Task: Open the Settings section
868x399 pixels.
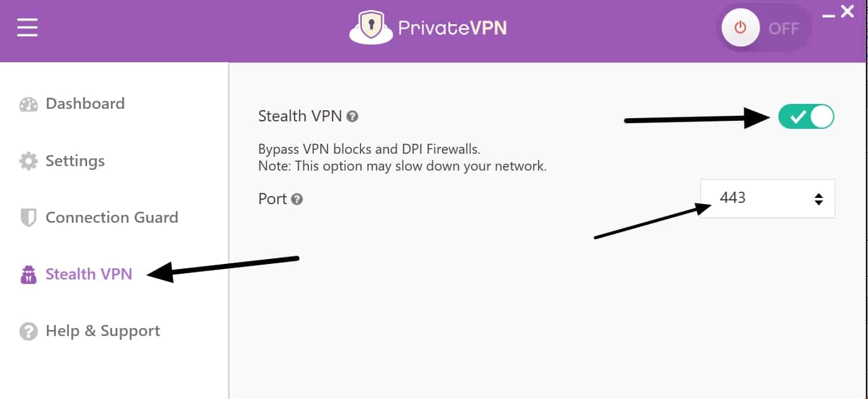Action: 75,161
